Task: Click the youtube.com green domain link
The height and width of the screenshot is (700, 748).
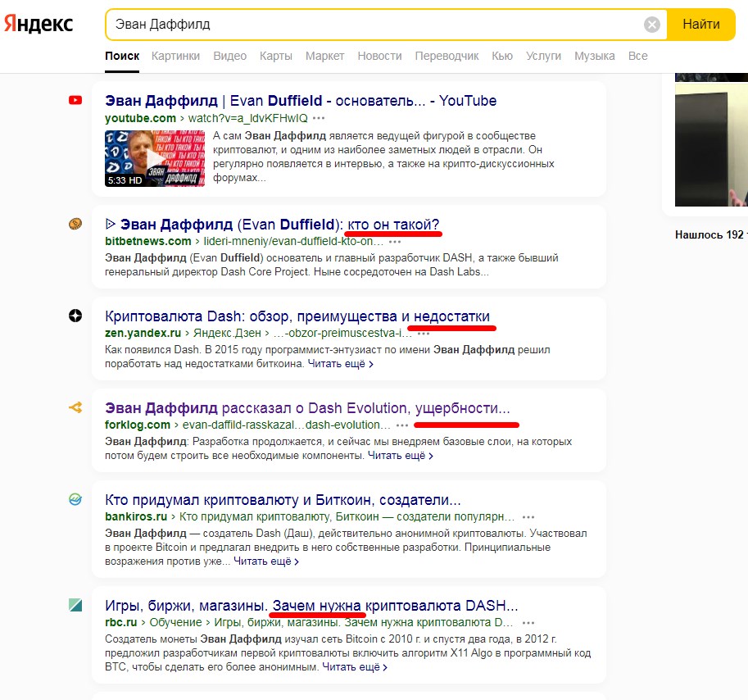Action: tap(140, 118)
